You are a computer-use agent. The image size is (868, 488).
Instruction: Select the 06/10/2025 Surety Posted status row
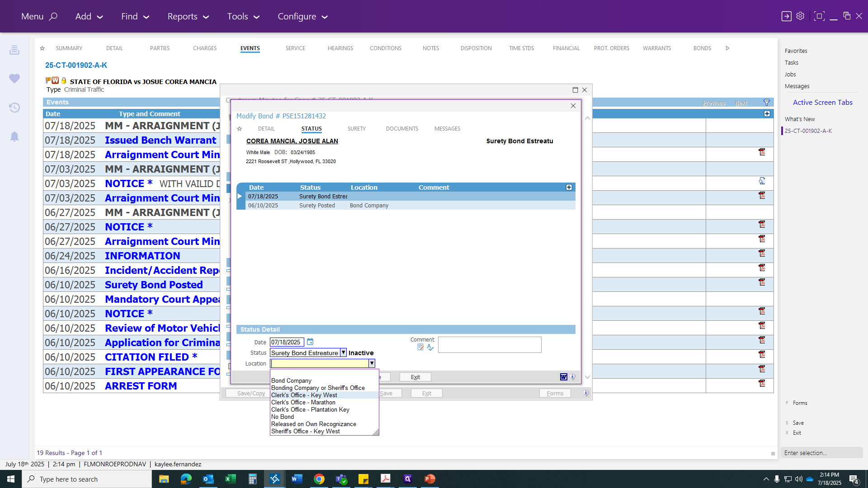pyautogui.click(x=410, y=206)
